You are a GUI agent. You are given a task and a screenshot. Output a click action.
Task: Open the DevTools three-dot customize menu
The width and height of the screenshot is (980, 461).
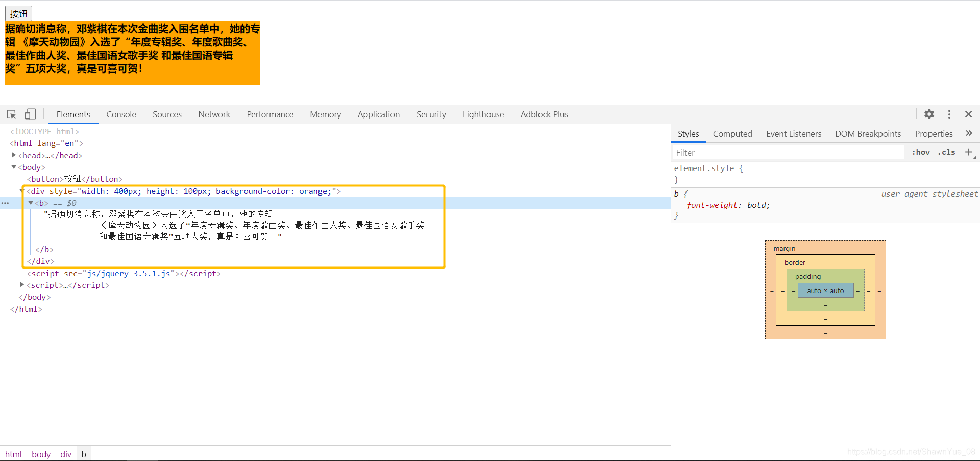tap(949, 114)
